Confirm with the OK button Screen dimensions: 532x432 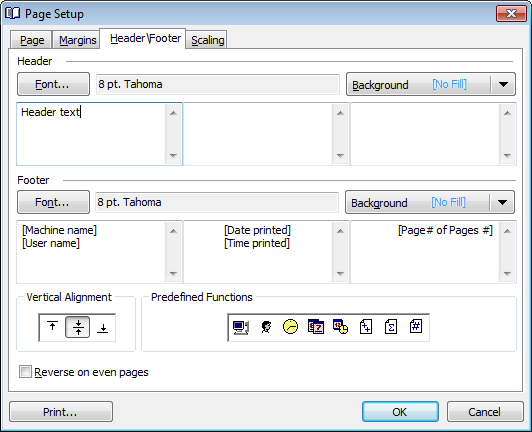[x=400, y=412]
